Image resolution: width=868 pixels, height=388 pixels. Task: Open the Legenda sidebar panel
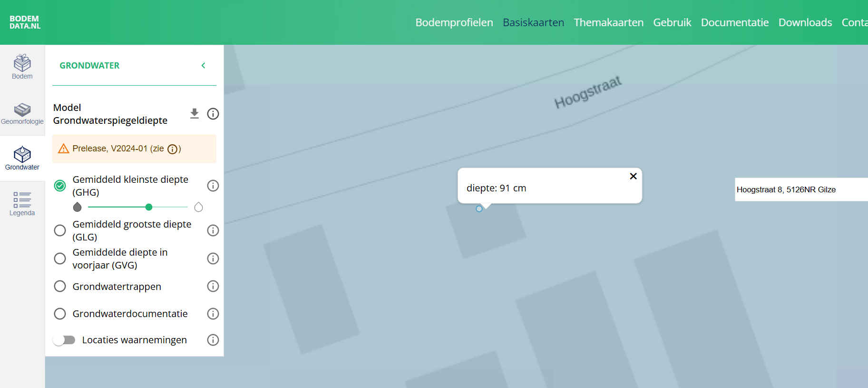point(22,204)
